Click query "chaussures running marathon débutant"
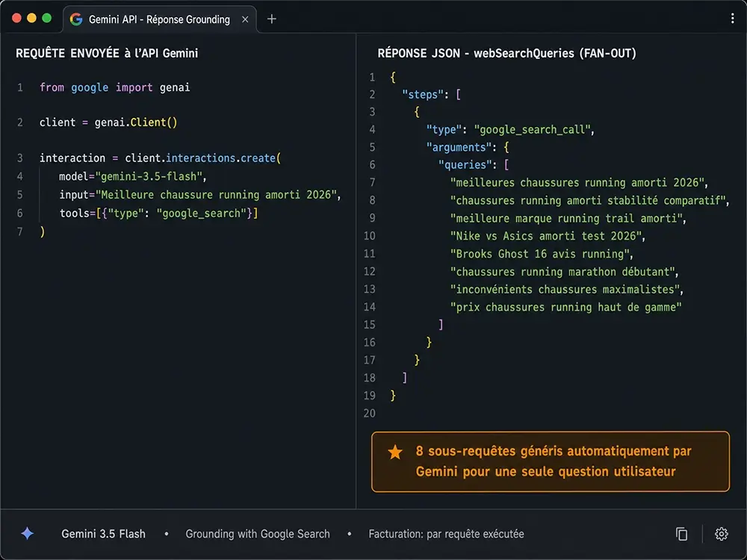Image resolution: width=747 pixels, height=560 pixels. point(565,272)
